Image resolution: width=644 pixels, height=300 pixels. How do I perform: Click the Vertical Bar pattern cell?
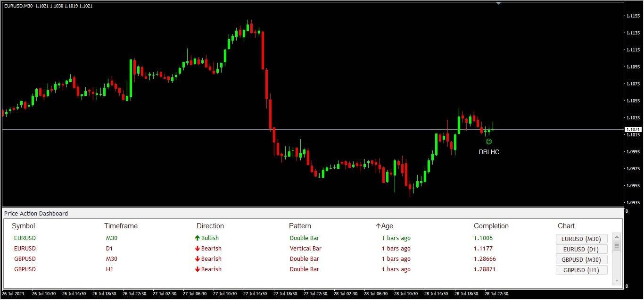click(305, 249)
